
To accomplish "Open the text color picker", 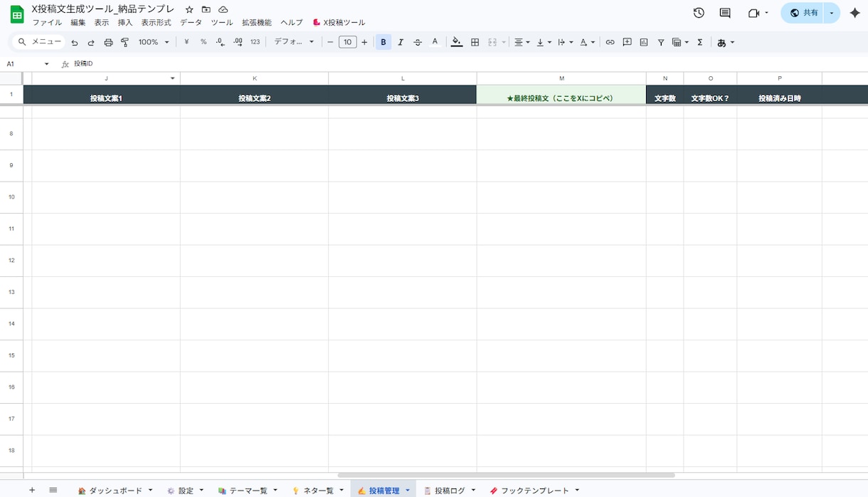I will pyautogui.click(x=435, y=42).
